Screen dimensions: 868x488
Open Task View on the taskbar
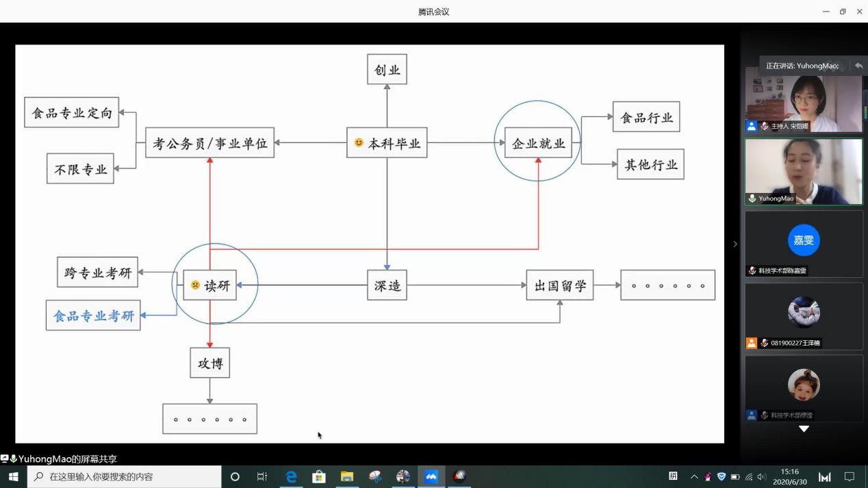click(x=262, y=476)
